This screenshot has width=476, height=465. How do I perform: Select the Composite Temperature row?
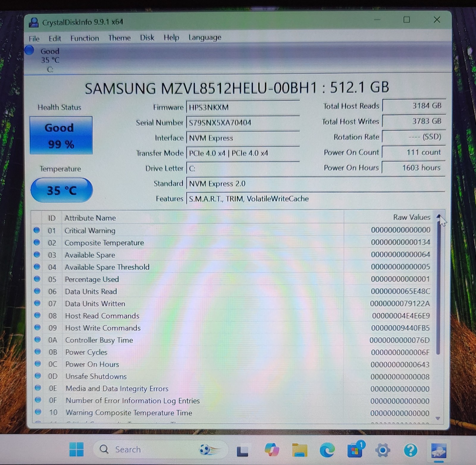pyautogui.click(x=232, y=243)
